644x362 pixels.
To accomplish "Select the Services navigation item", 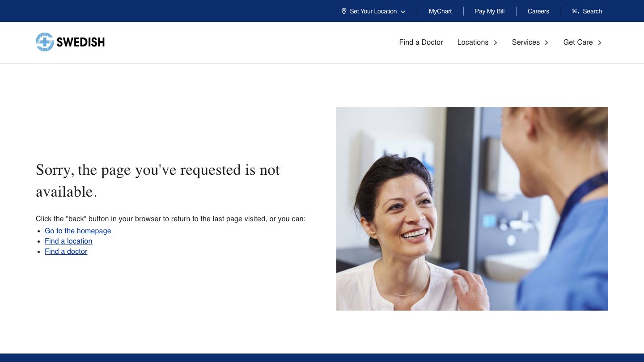I will [x=525, y=42].
